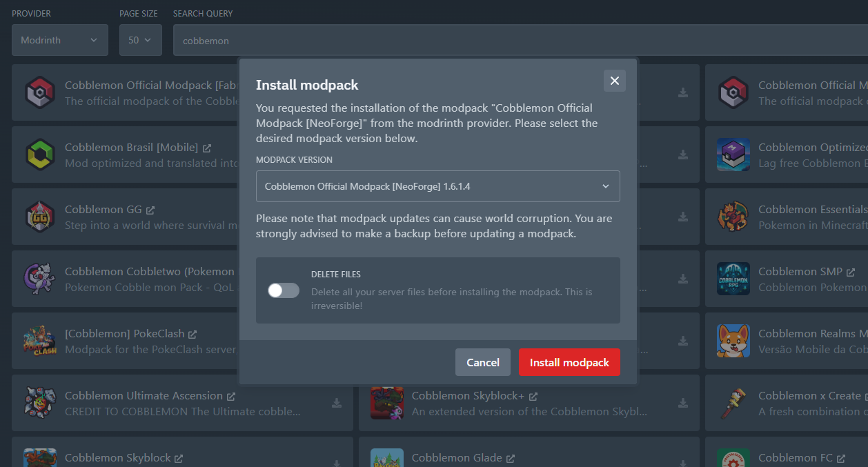
Task: Open the Page Size 50 dropdown
Action: coord(140,40)
